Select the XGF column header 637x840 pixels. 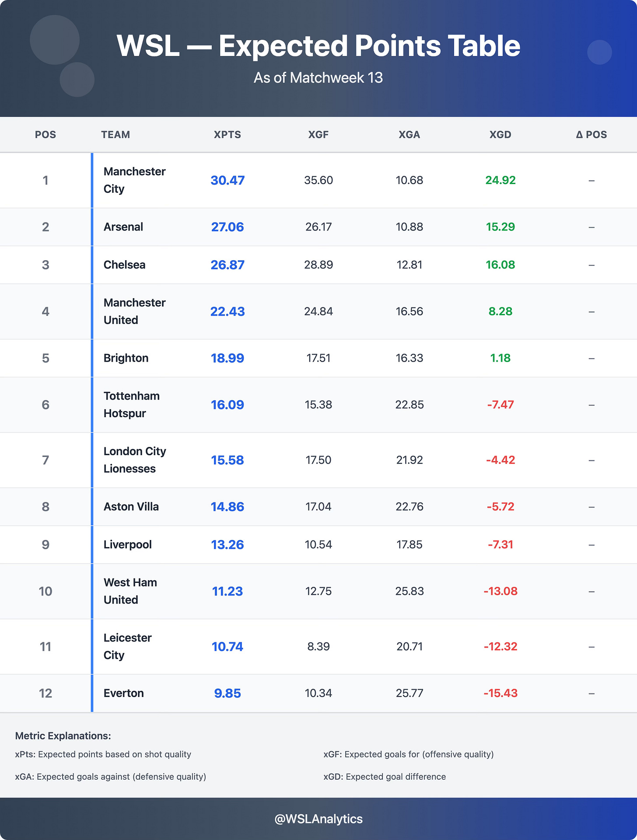click(x=318, y=135)
